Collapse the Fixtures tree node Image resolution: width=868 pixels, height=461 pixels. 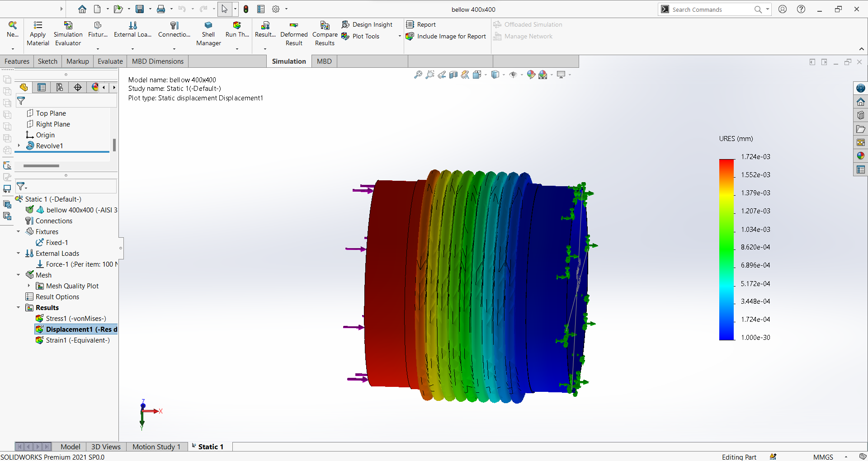(x=19, y=231)
